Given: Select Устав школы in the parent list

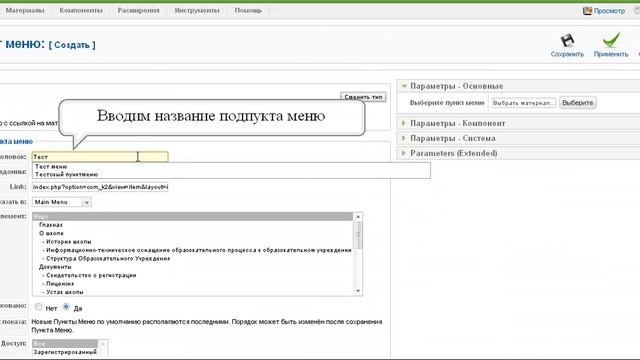Looking at the screenshot, I should point(64,292).
